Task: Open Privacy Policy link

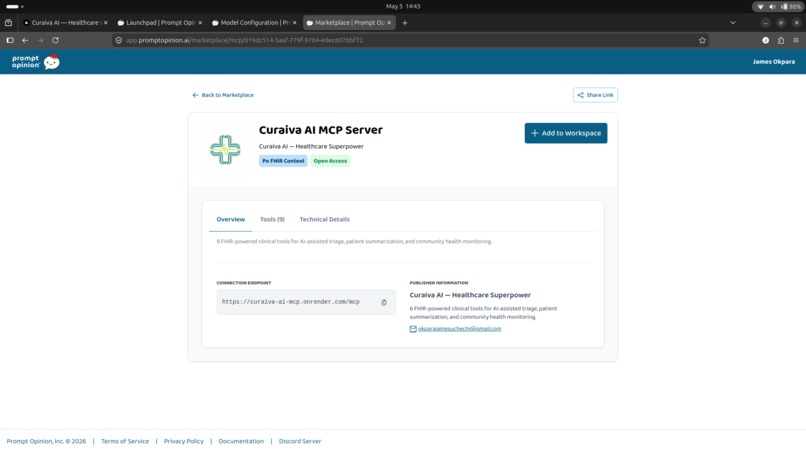Action: pyautogui.click(x=184, y=441)
